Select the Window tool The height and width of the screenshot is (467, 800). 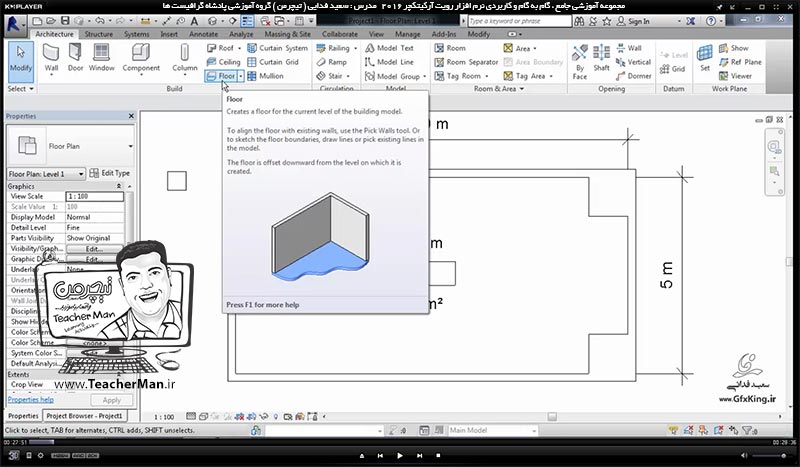(102, 58)
